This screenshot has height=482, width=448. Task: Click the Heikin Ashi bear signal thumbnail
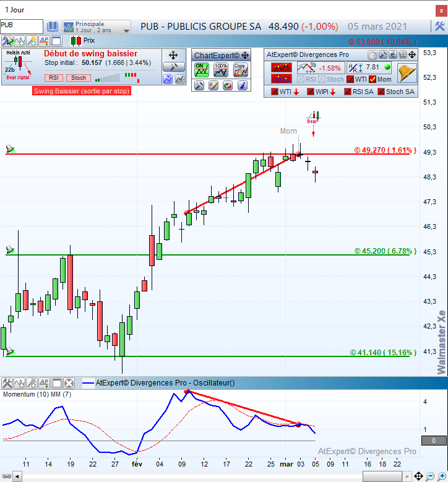(19, 65)
